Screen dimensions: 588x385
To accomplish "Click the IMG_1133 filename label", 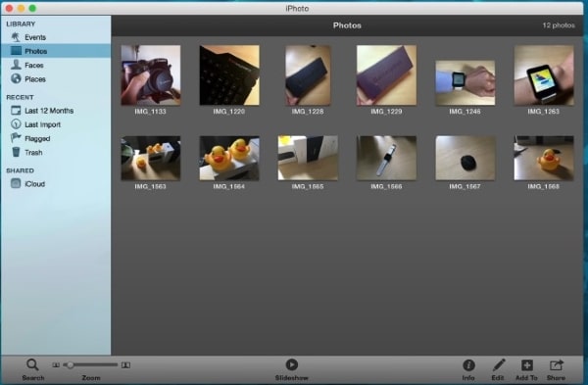I will 150,112.
